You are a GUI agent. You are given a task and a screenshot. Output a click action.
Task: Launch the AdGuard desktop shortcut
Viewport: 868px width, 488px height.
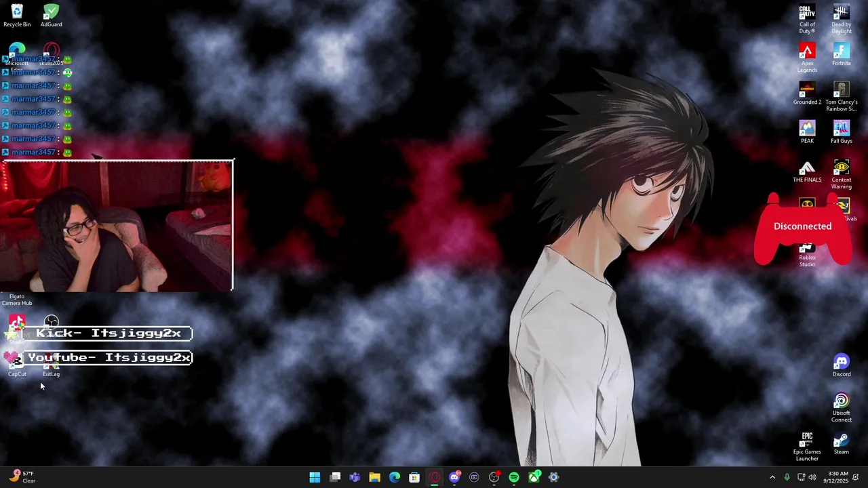click(51, 16)
